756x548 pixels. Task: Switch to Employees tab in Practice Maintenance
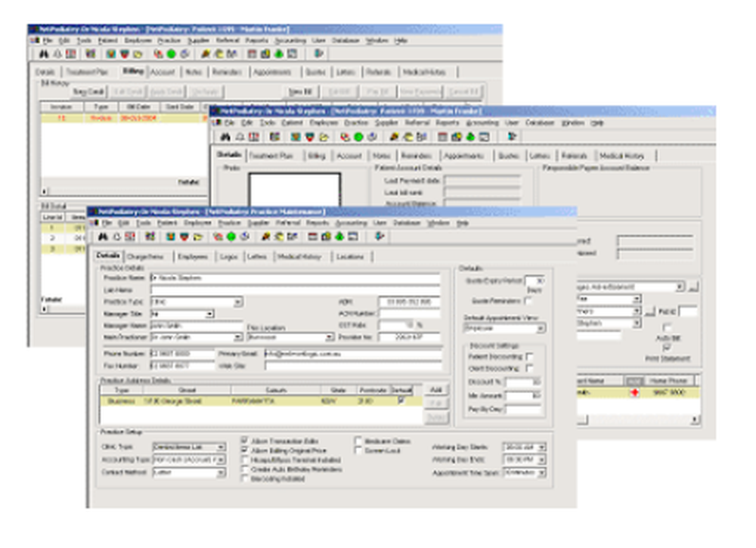tap(193, 256)
